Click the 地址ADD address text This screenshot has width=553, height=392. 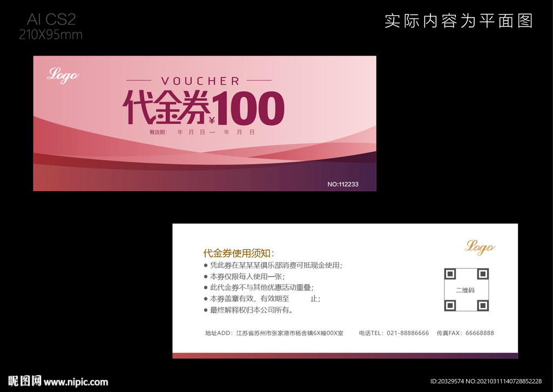click(274, 333)
